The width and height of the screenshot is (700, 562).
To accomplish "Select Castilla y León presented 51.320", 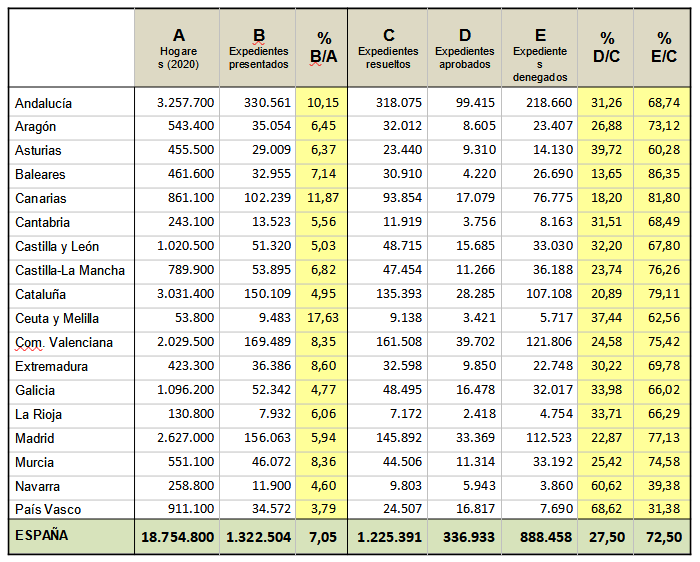I will [x=271, y=246].
